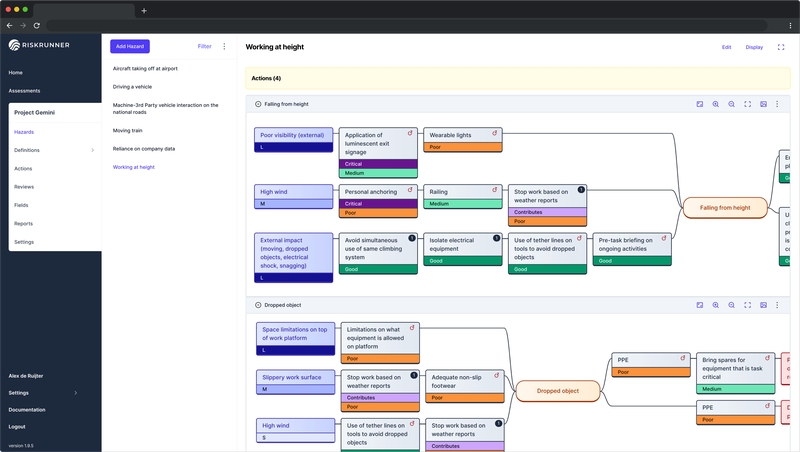This screenshot has height=452, width=800.
Task: Open Assessments in the sidebar
Action: (x=24, y=91)
